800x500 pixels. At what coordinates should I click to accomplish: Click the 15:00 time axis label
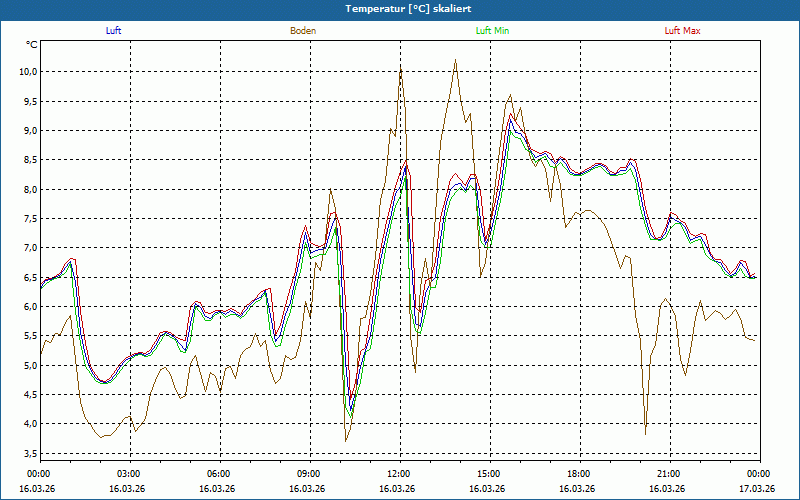[488, 474]
